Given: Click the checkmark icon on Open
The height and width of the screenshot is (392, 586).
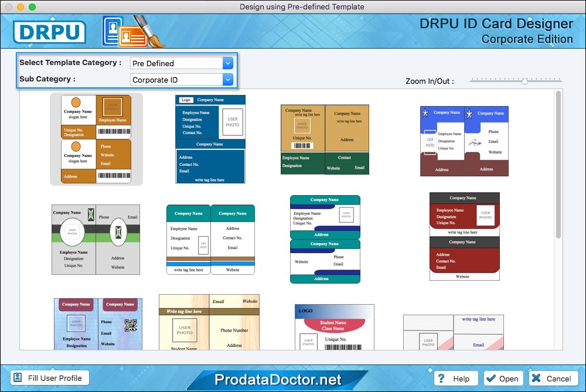Looking at the screenshot, I should pyautogui.click(x=491, y=378).
